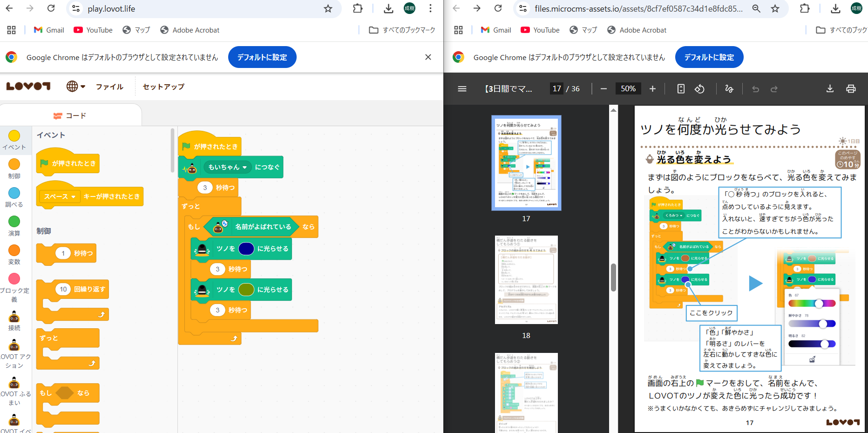Edit first 3 秒待つ value under connection block

[x=205, y=188]
